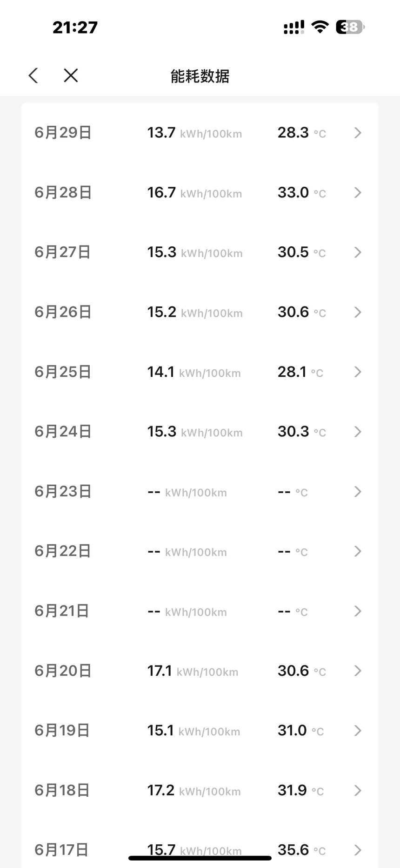
Task: Tap the back arrow icon
Action: tap(33, 75)
